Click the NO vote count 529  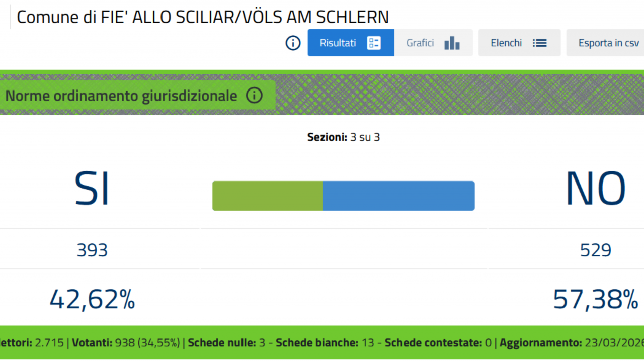595,250
